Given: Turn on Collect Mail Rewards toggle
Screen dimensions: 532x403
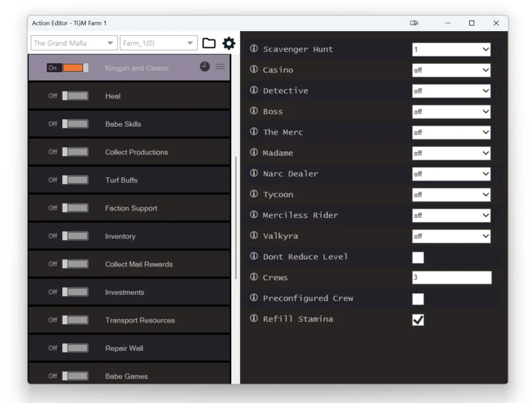Looking at the screenshot, I should 75,264.
